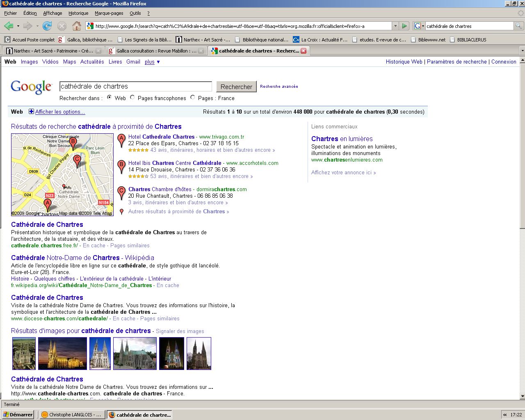
Task: Open the BIBLIACLERUS bookmark
Action: point(468,40)
